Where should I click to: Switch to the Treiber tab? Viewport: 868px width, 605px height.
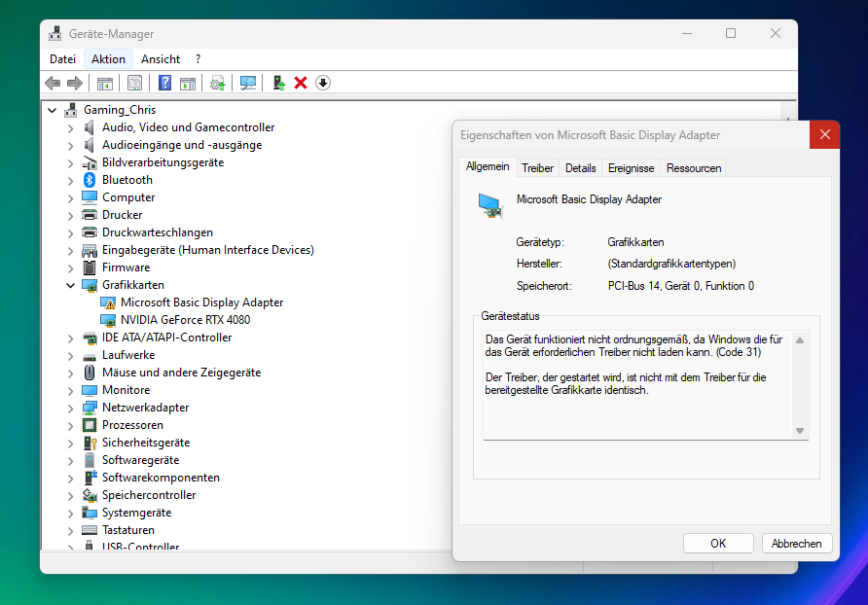(x=537, y=168)
